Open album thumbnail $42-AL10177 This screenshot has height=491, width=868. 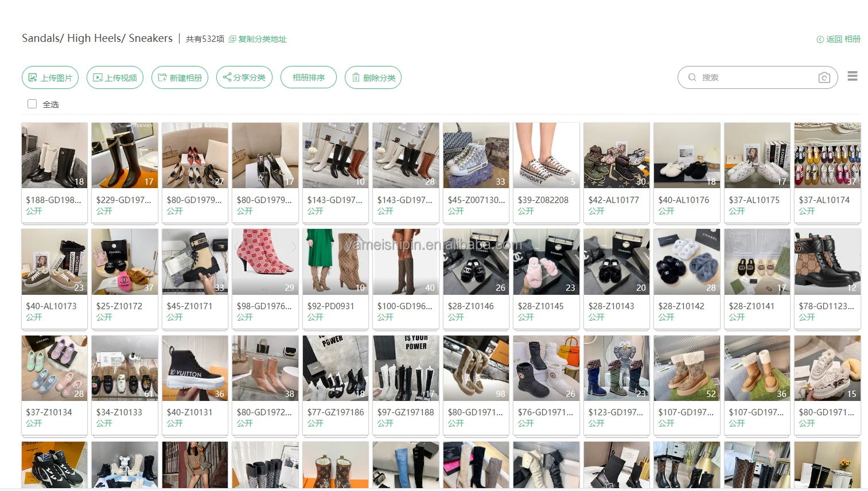pyautogui.click(x=617, y=155)
